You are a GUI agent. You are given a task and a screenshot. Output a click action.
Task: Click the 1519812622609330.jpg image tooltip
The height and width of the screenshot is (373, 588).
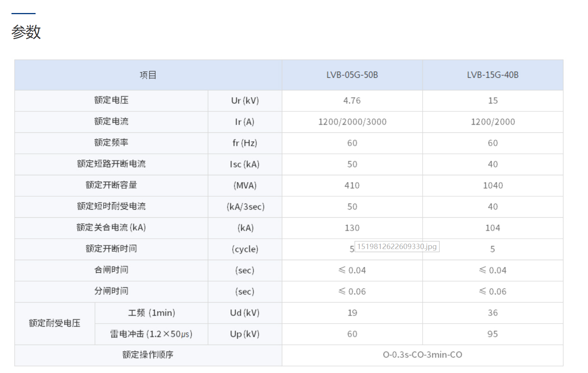coord(397,247)
